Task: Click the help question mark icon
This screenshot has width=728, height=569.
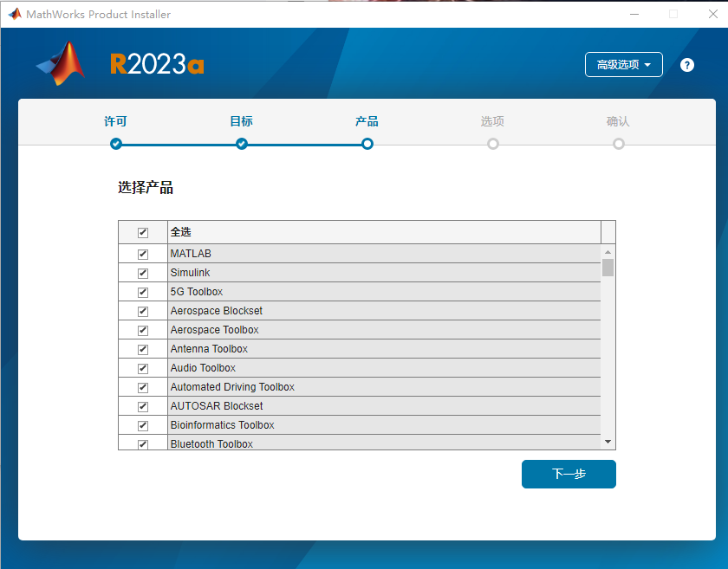Action: pos(686,65)
